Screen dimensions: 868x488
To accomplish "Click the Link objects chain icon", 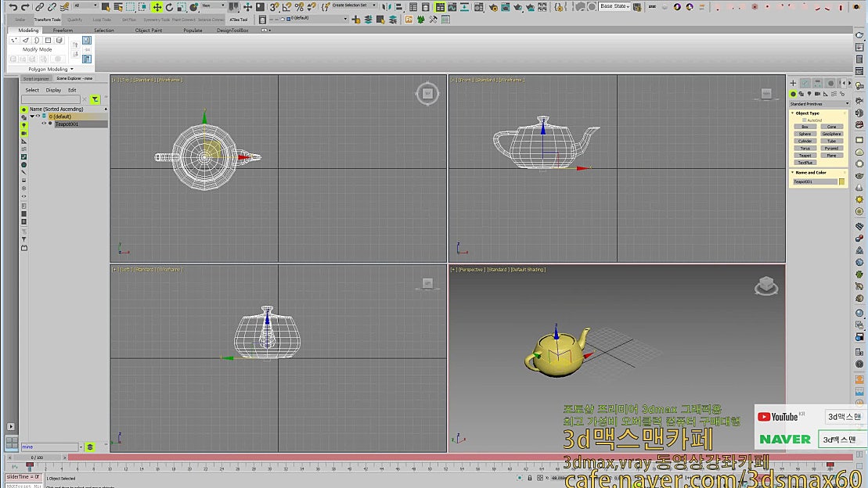I will pyautogui.click(x=39, y=7).
